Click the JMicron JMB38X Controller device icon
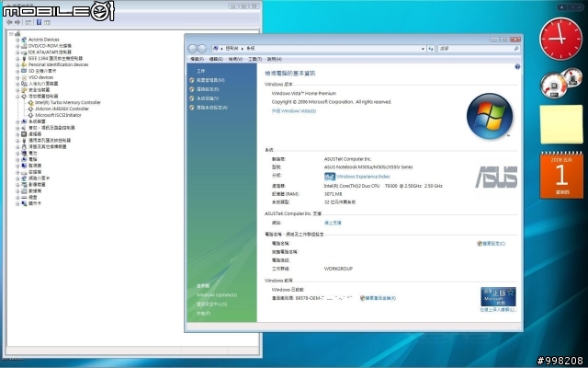Image resolution: width=588 pixels, height=368 pixels. 30,109
